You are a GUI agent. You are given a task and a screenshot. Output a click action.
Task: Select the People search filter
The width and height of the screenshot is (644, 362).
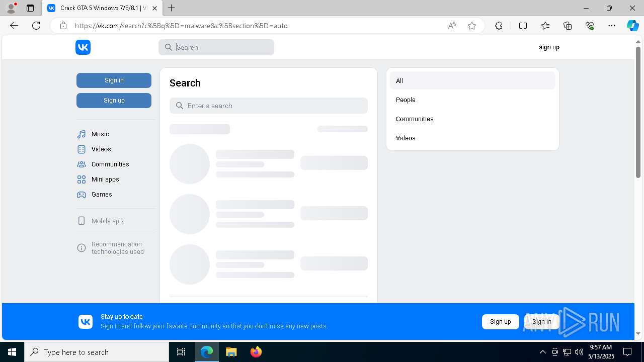(472, 100)
